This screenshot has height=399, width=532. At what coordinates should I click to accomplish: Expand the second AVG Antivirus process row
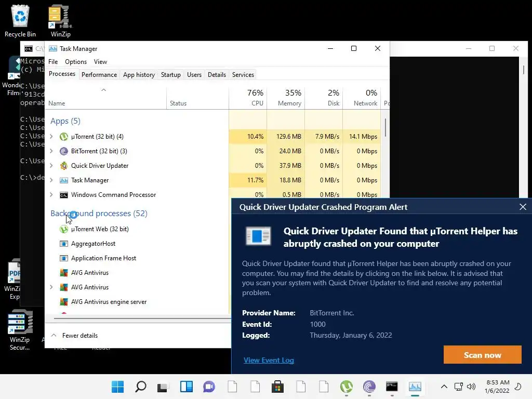coord(51,287)
